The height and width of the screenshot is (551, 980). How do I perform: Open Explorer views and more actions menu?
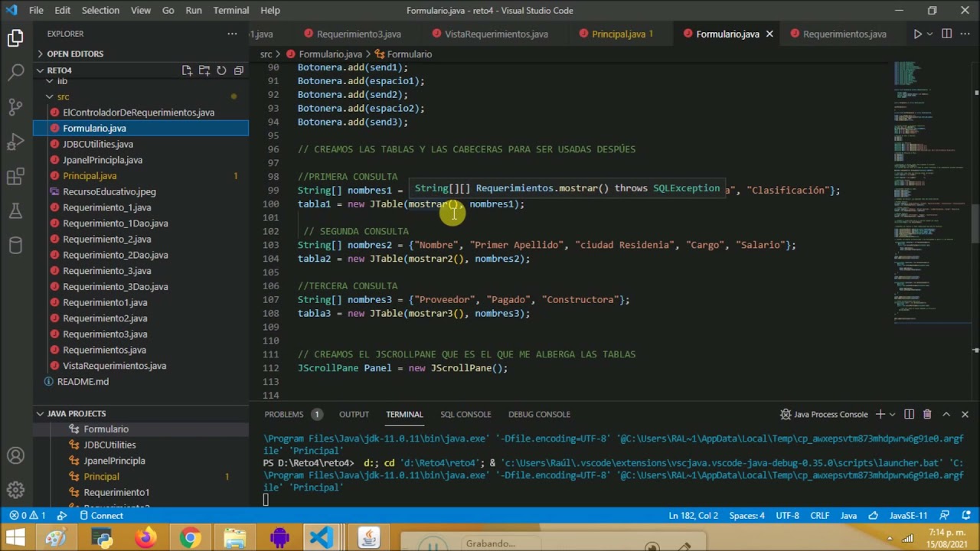(x=232, y=34)
